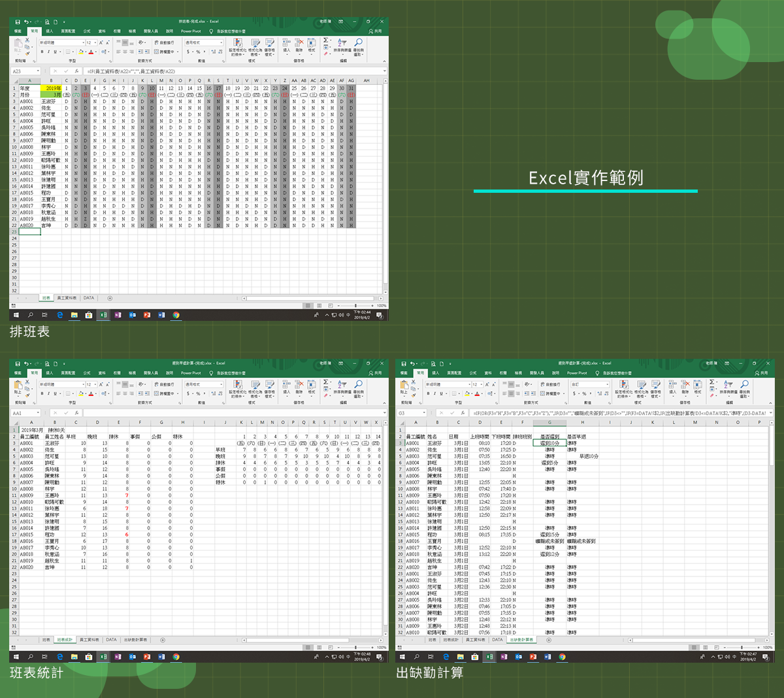This screenshot has height=698, width=784.
Task: Toggle Italic formatting in the bottom-right Excel window
Action: 434,393
